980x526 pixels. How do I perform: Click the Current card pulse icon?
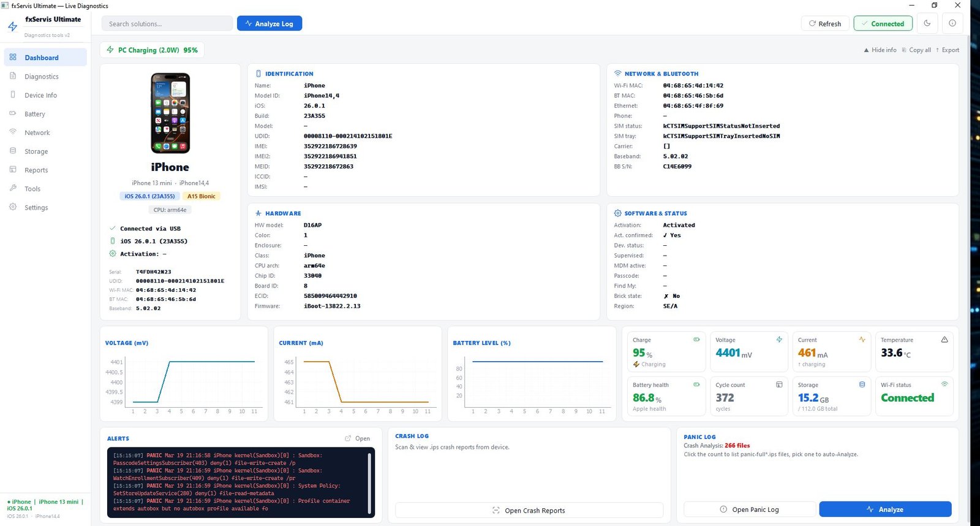point(862,340)
